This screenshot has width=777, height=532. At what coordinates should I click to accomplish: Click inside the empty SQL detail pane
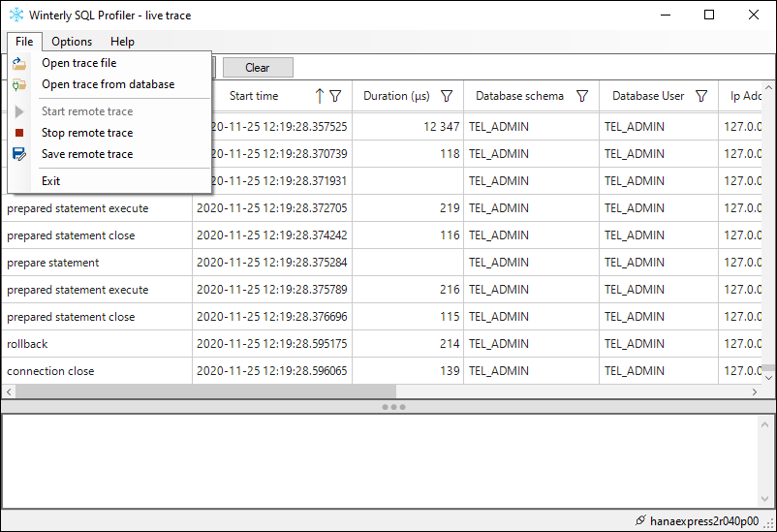click(x=380, y=461)
